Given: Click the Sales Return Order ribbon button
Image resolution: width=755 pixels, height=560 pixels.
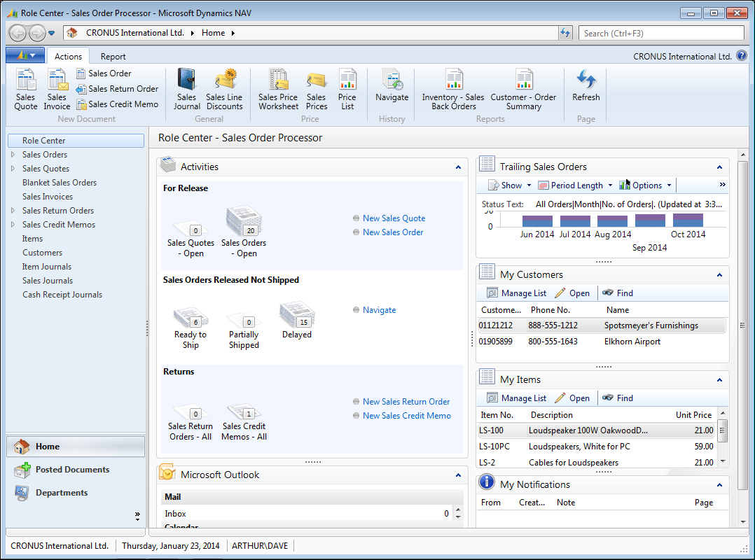Looking at the screenshot, I should 118,88.
